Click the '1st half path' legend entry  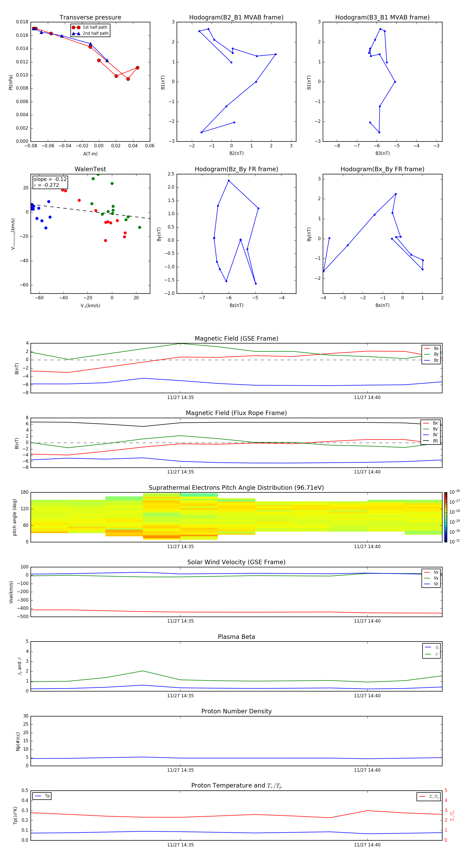click(x=90, y=27)
